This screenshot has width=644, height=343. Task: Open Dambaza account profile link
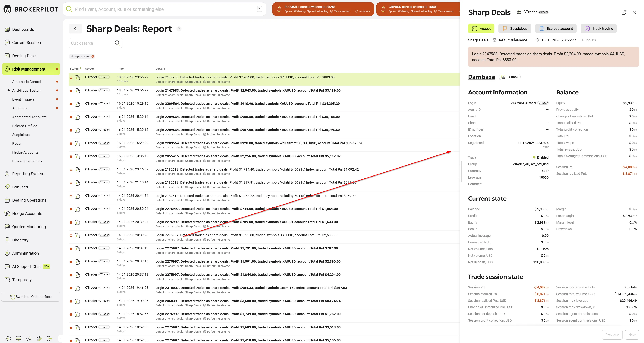[481, 77]
